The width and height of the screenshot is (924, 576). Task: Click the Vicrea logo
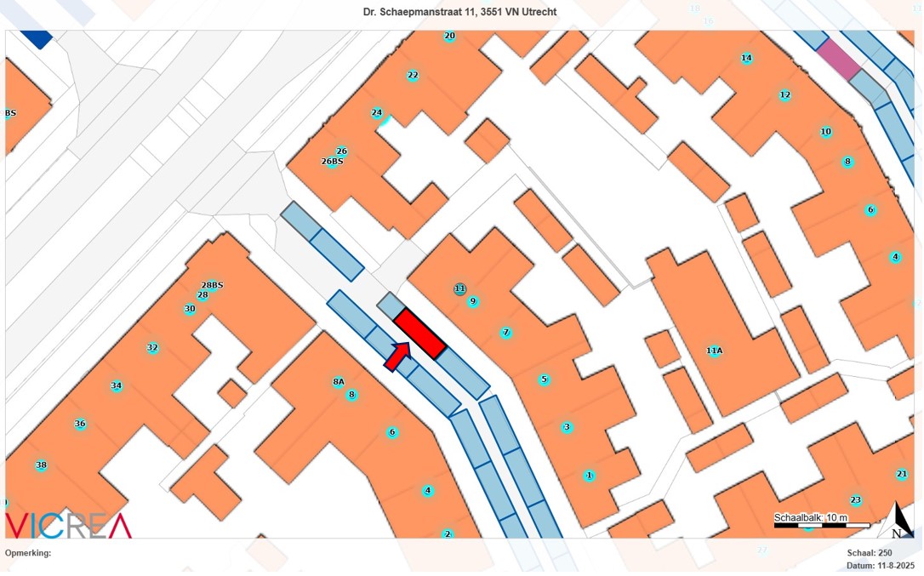pyautogui.click(x=69, y=525)
